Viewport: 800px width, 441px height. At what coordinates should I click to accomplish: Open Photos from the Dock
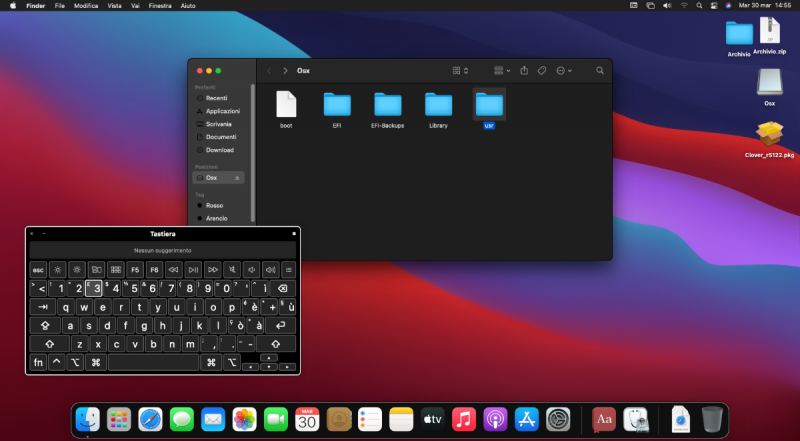click(244, 420)
